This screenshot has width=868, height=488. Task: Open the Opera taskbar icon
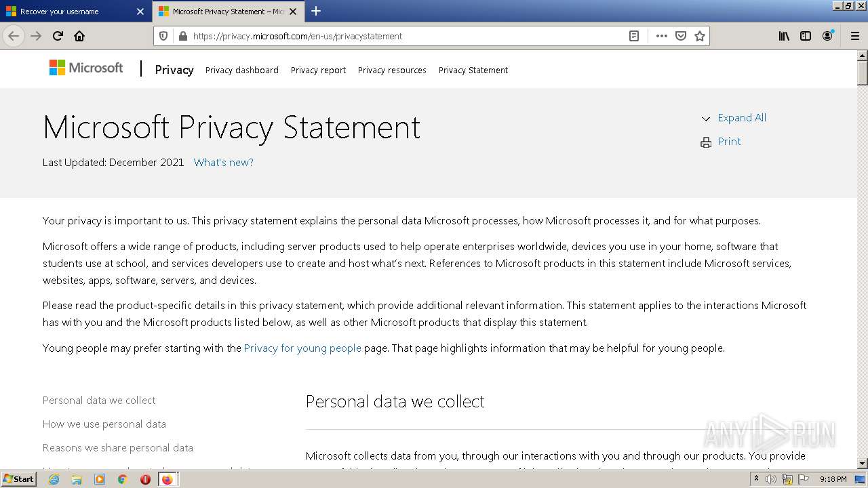pos(145,479)
